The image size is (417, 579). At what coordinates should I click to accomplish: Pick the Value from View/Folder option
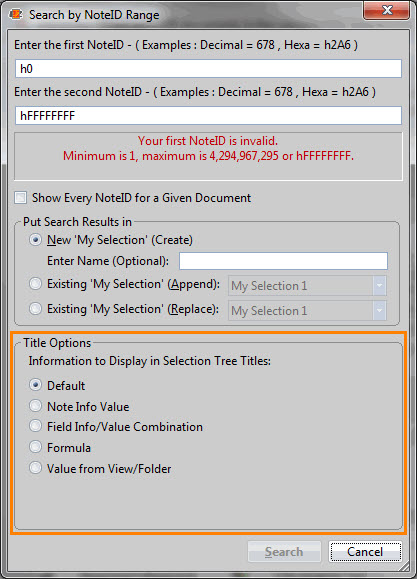point(35,468)
